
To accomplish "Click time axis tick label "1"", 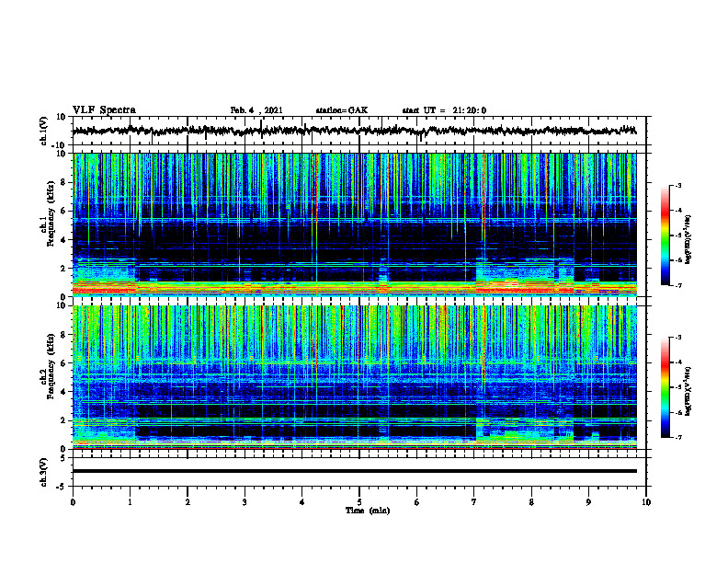I will (130, 502).
